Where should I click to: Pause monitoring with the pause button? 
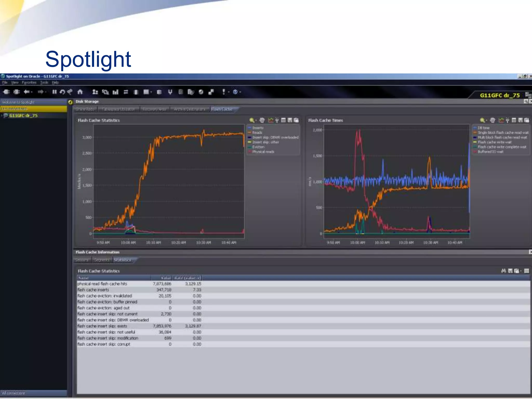54,92
